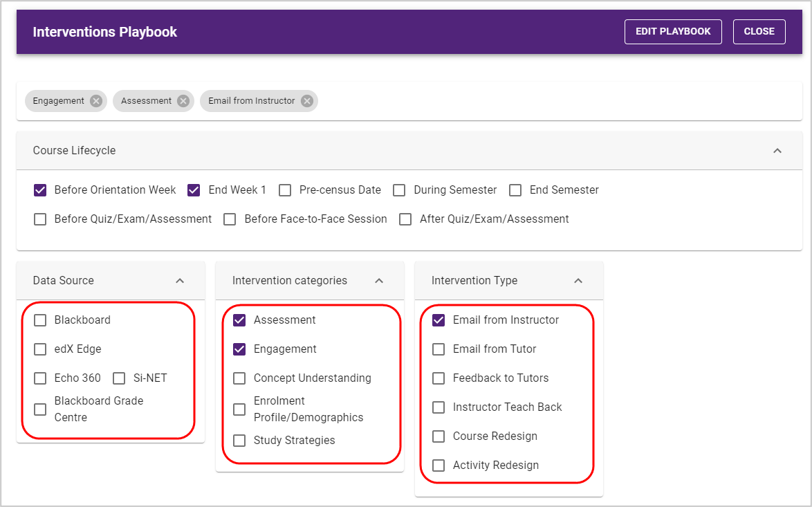Click the Interventions Playbook title
Viewport: 812px width, 507px height.
104,32
